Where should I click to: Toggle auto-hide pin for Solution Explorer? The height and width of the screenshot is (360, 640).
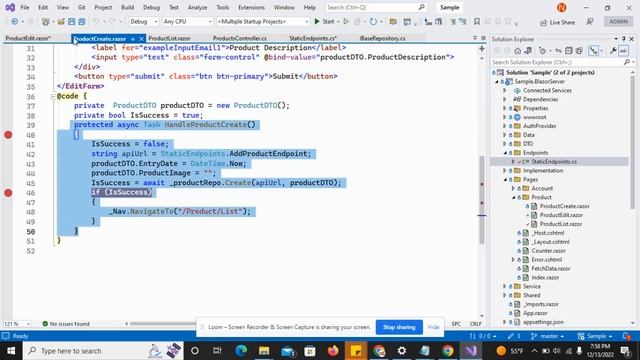click(x=624, y=39)
